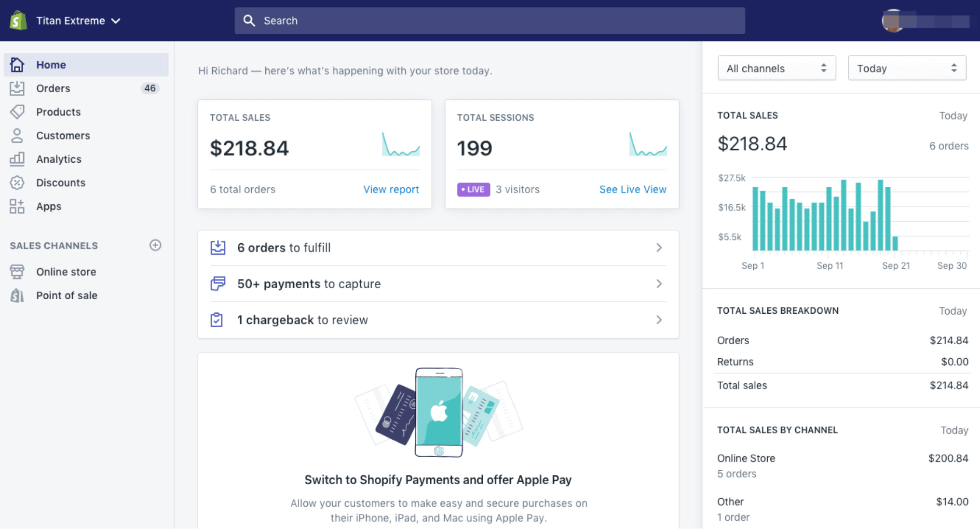Select the Customers icon

point(17,135)
